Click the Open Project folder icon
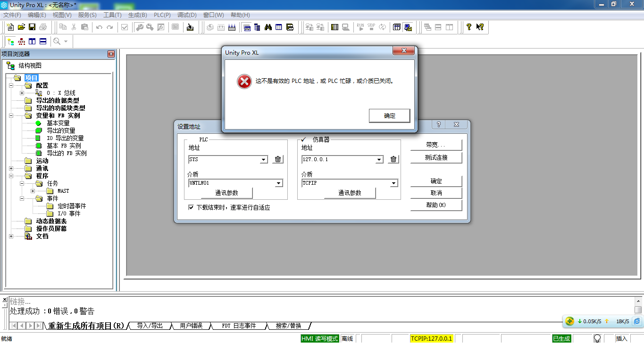644x343 pixels. (21, 27)
